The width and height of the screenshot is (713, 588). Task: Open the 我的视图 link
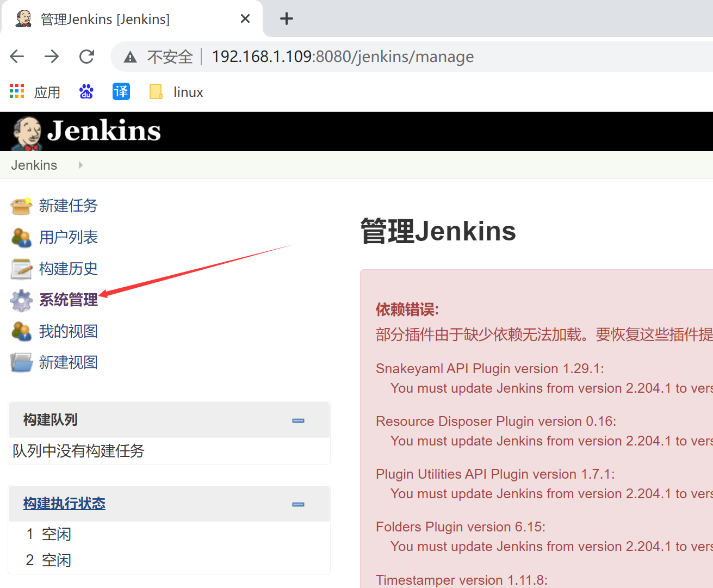coord(69,331)
